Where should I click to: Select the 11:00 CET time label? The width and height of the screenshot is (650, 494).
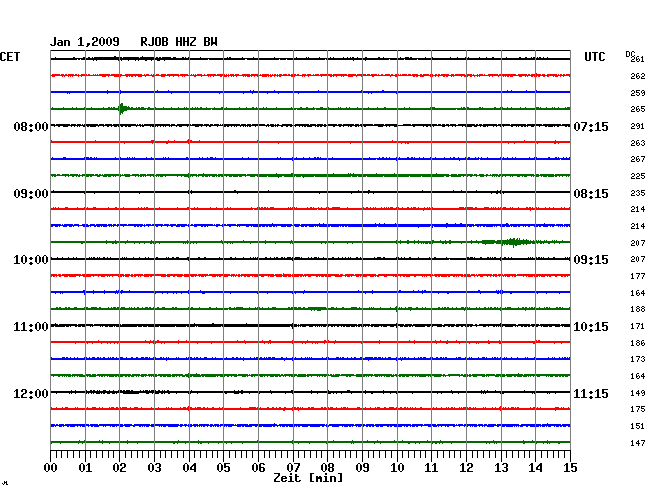pyautogui.click(x=31, y=327)
